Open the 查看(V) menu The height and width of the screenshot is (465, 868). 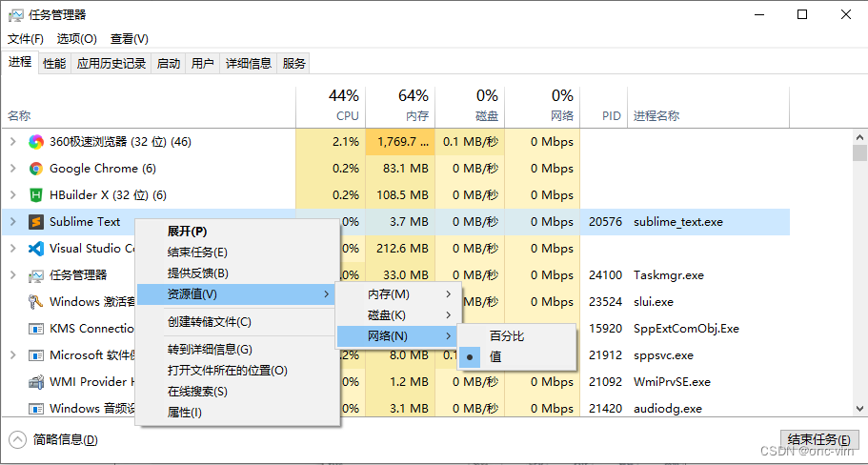point(130,39)
